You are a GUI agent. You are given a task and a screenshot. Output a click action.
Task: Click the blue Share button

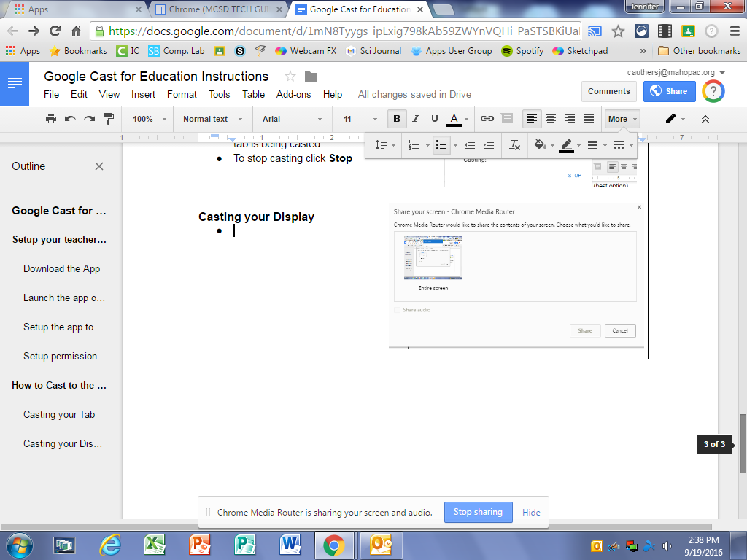(669, 91)
